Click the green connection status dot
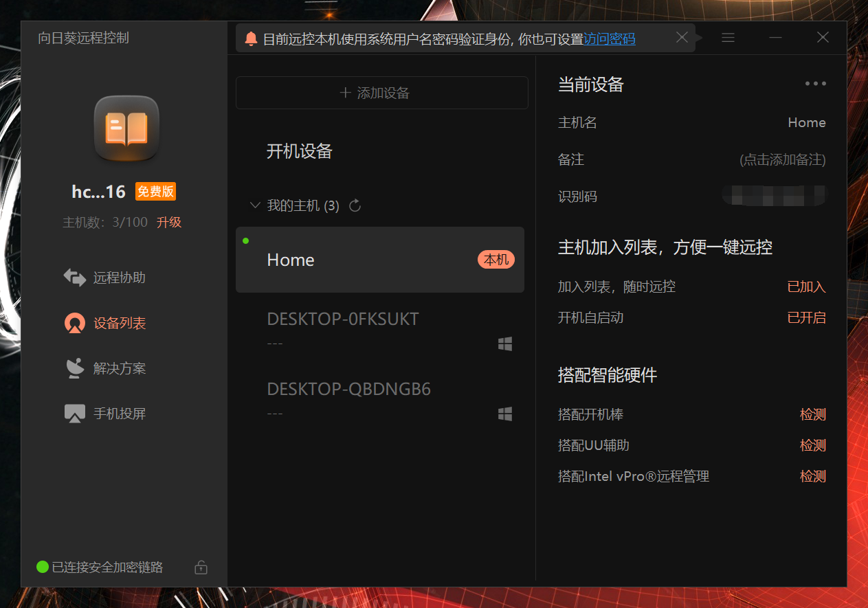868x608 pixels. tap(43, 567)
